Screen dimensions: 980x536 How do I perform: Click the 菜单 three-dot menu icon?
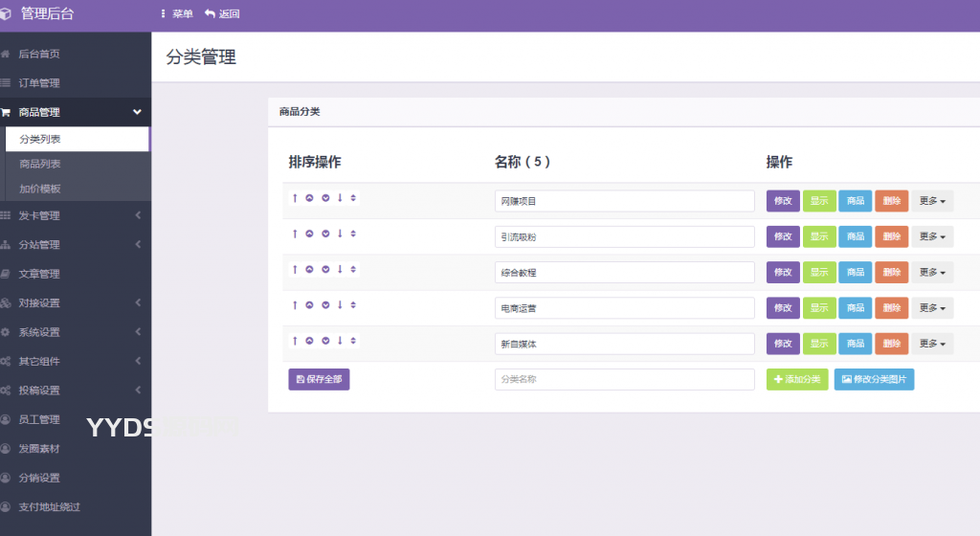[x=164, y=14]
